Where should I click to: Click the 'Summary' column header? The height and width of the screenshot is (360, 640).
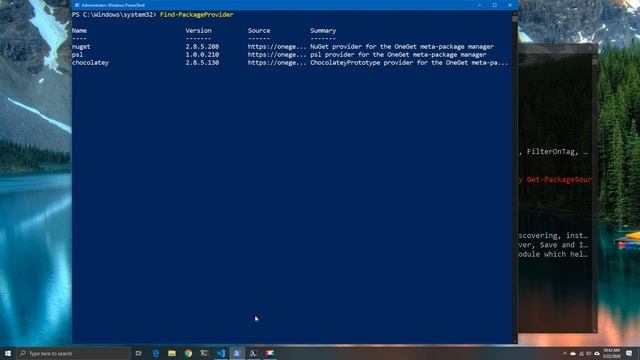[x=323, y=31]
